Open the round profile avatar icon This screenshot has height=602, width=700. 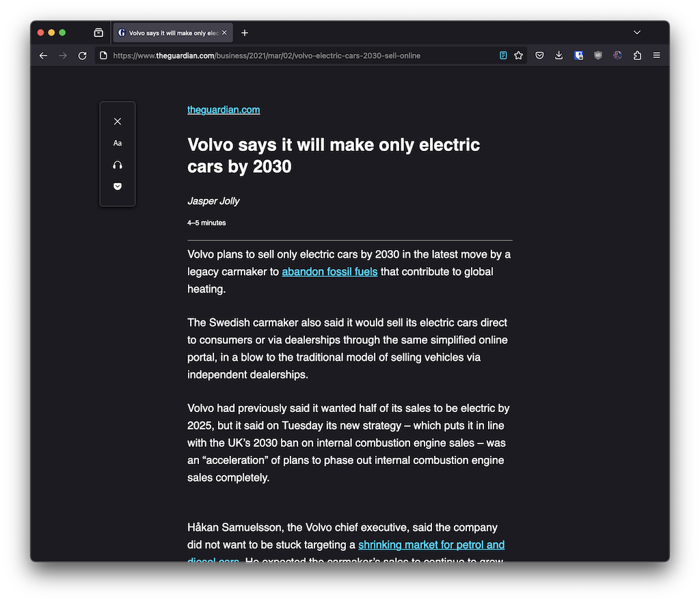click(x=618, y=55)
